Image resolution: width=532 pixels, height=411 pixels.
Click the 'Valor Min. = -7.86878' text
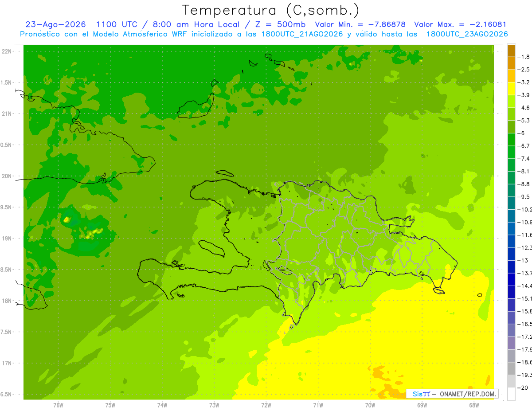(360, 24)
